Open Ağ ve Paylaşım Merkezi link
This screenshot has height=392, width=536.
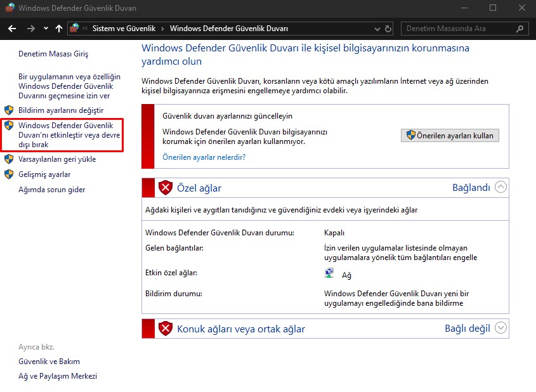pos(58,376)
